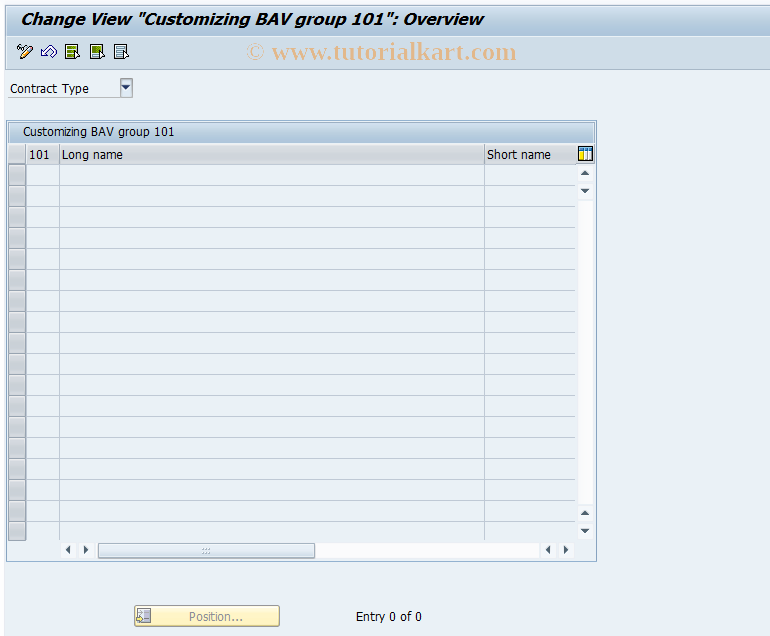Click the far-right horizontal scroll right arrow
The image size is (770, 636).
coord(566,550)
